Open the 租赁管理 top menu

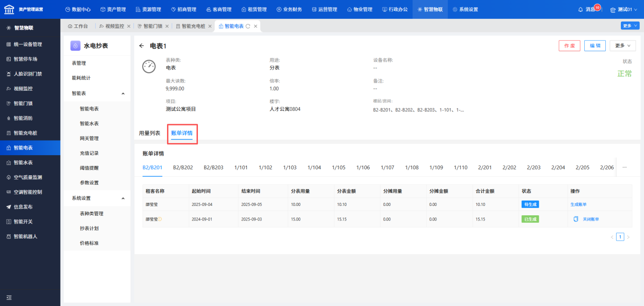click(254, 9)
